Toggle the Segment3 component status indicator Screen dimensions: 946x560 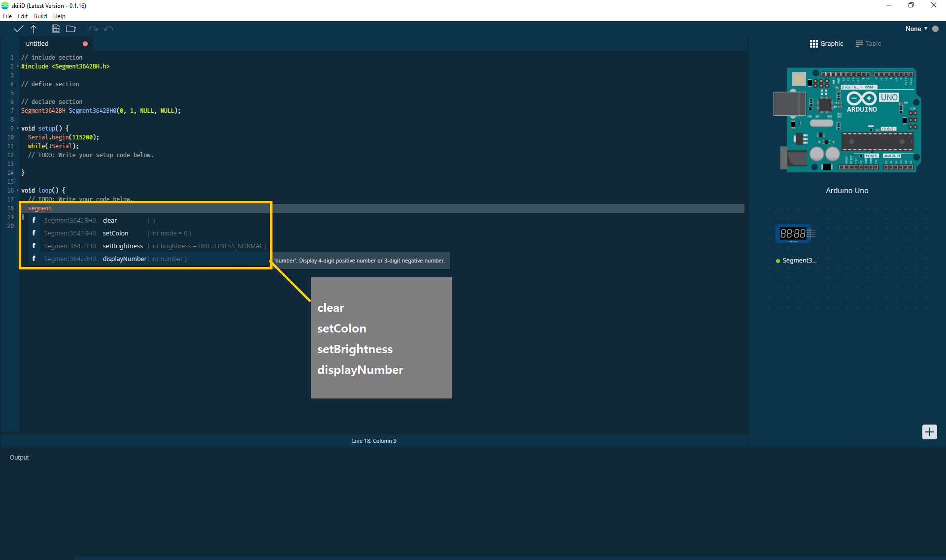(x=777, y=261)
